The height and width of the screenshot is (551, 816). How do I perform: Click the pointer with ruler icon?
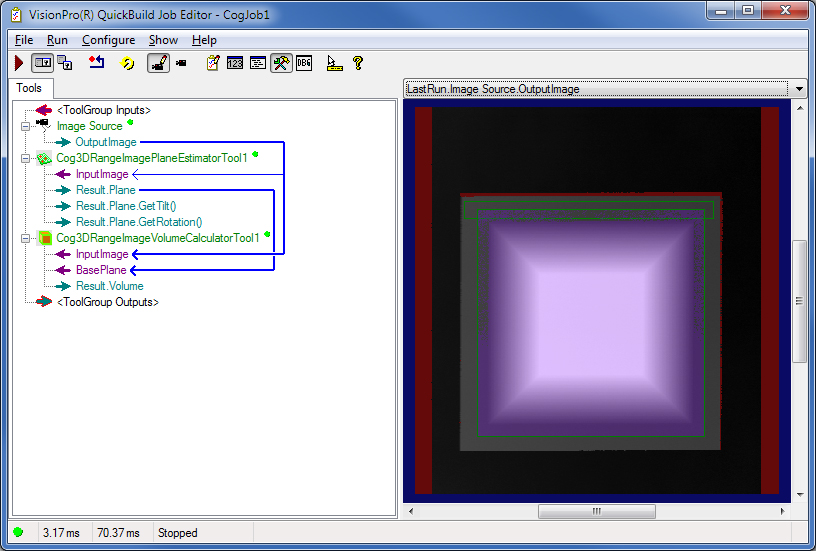(334, 63)
